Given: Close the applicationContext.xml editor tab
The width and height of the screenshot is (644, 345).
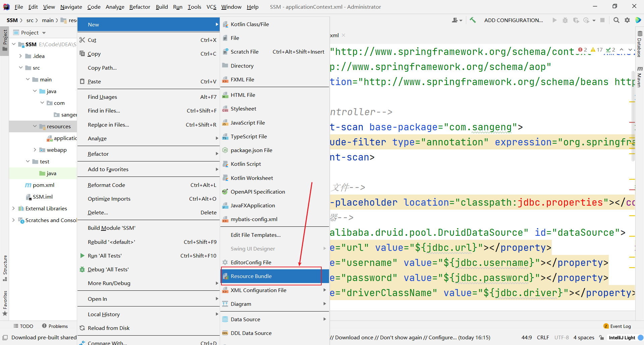Looking at the screenshot, I should click(343, 35).
